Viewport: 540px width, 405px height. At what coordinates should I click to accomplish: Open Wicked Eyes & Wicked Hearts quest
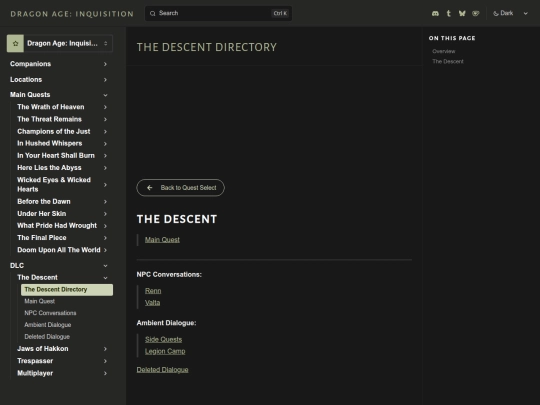tap(54, 185)
